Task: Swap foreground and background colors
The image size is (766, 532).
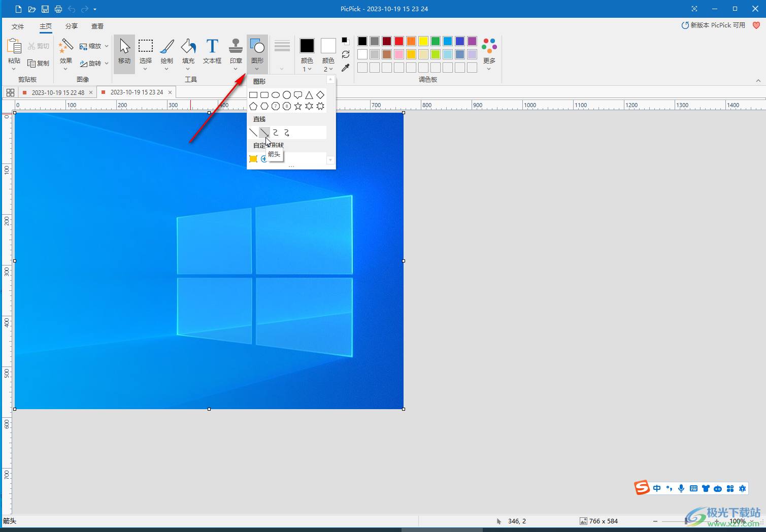Action: 346,54
